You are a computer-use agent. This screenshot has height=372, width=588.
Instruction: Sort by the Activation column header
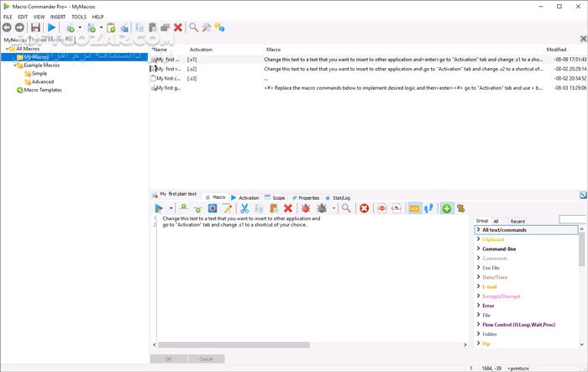click(201, 50)
